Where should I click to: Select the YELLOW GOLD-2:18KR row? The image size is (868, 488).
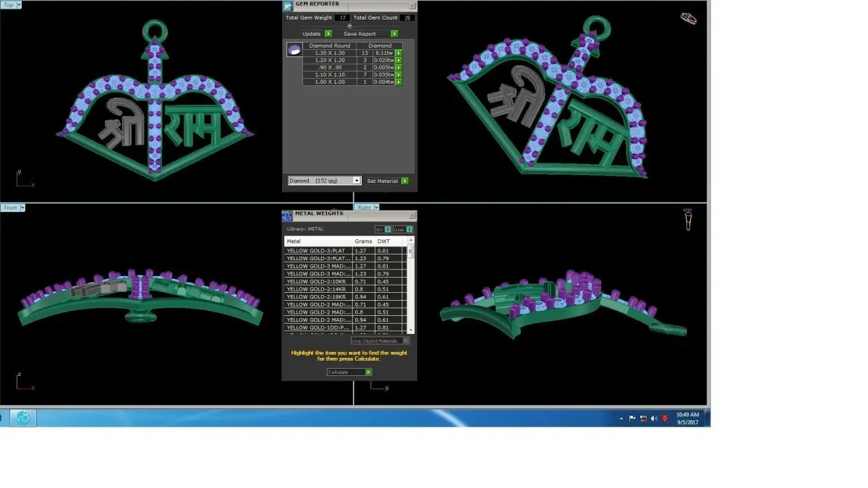(x=346, y=296)
